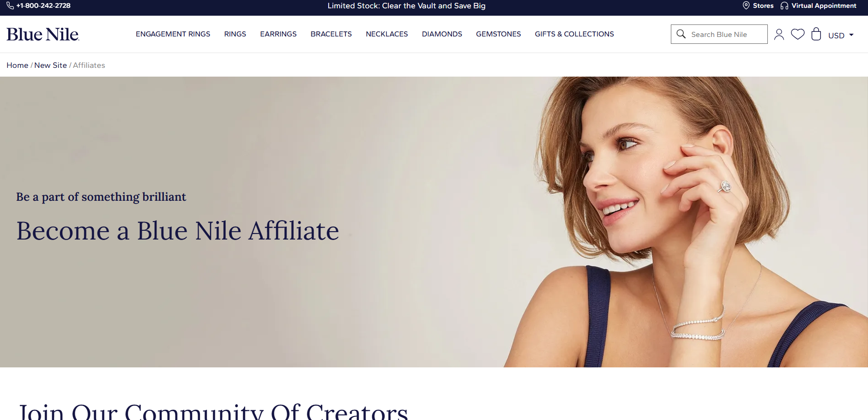Click the affiliate hero banner image
The height and width of the screenshot is (420, 868).
[x=434, y=222]
